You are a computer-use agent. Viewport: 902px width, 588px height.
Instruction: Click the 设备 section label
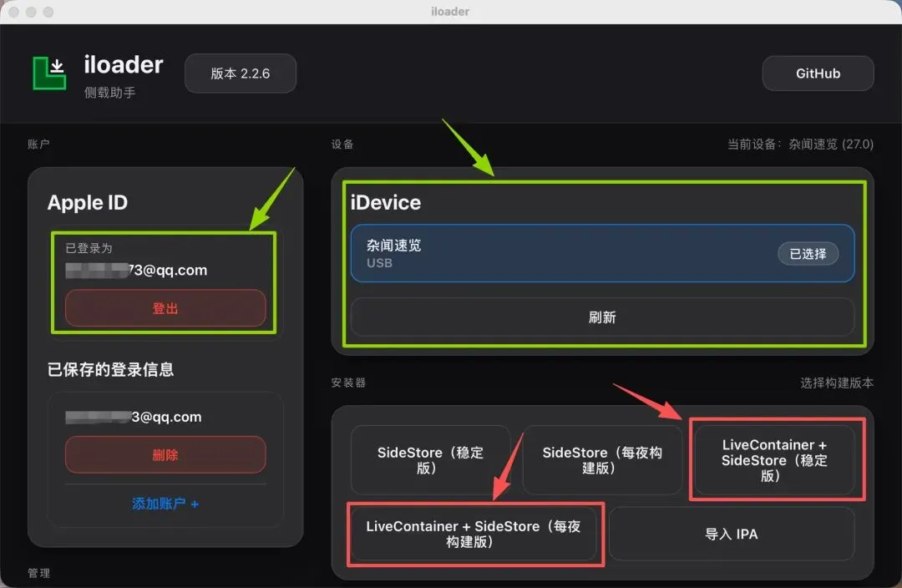point(342,144)
